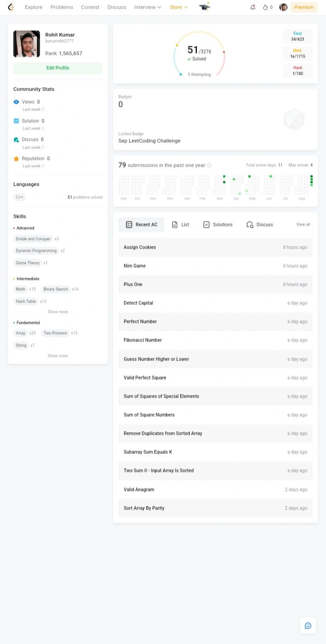Open the Problems page from navbar
The image size is (326, 644).
point(62,7)
